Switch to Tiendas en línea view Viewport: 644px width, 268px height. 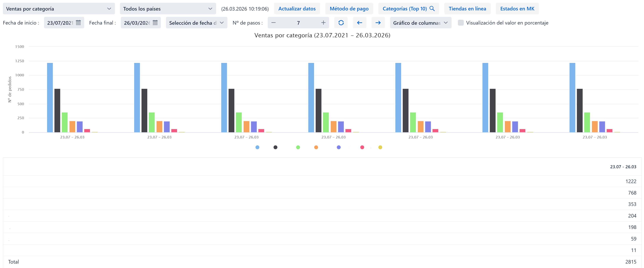467,9
